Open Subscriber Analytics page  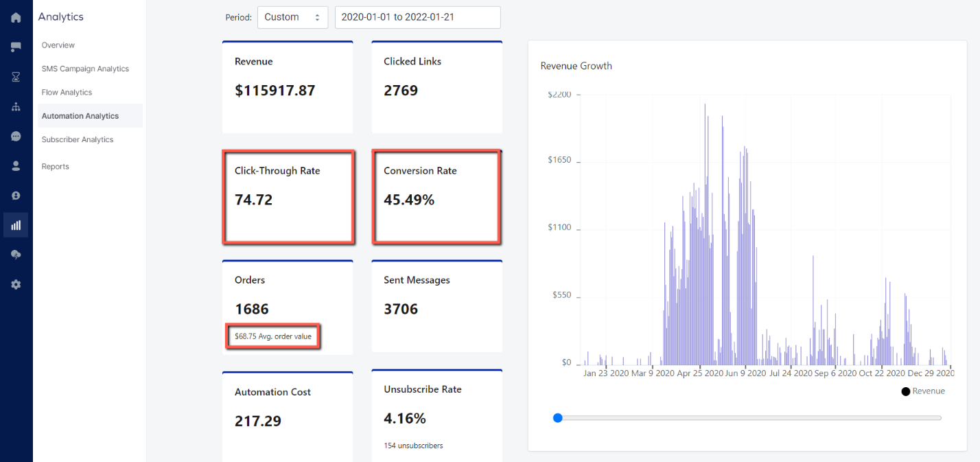[78, 140]
